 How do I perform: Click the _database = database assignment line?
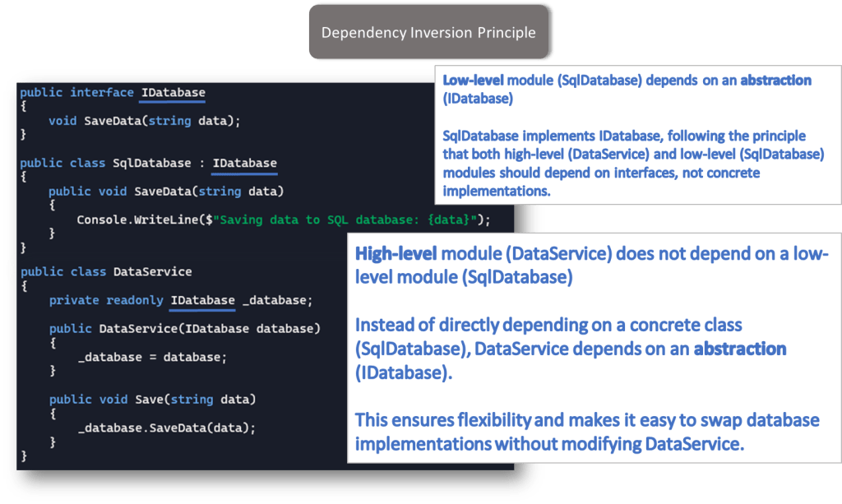point(151,357)
